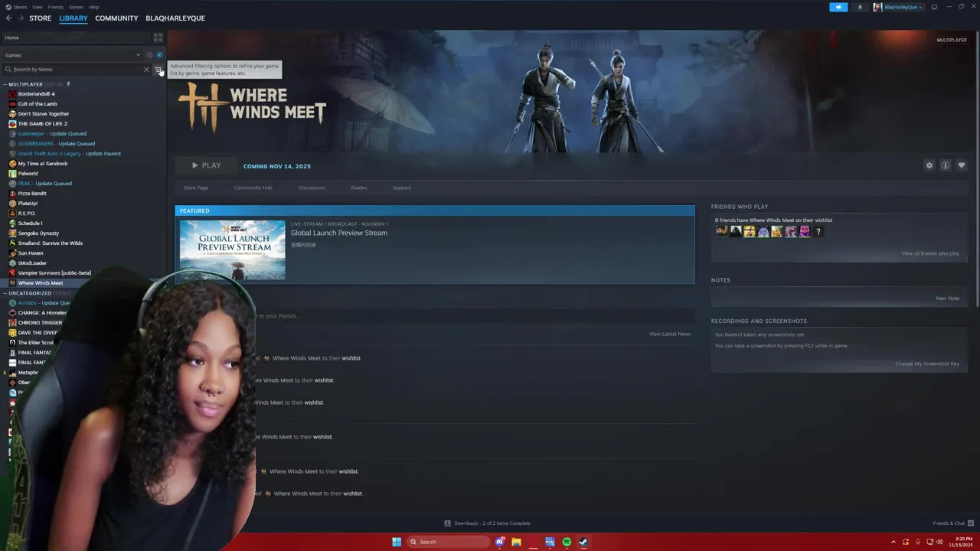Image resolution: width=980 pixels, height=551 pixels.
Task: Toggle the ready-to-play filter icon
Action: point(159,55)
